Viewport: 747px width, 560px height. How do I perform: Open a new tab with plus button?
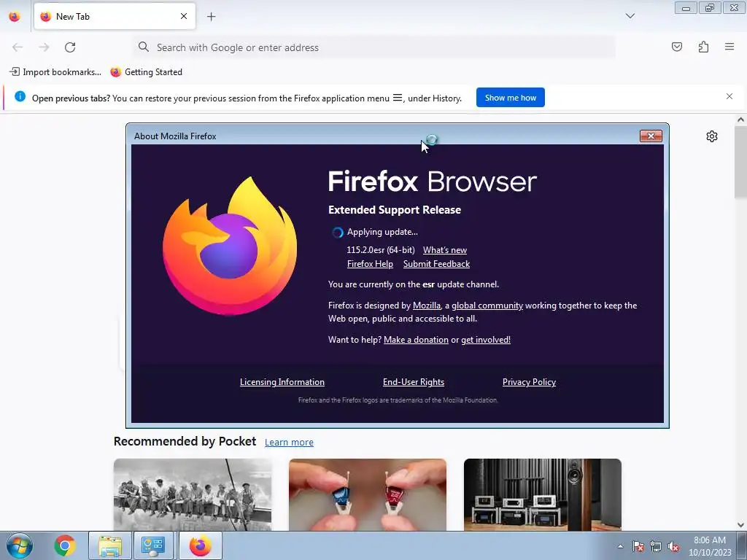coord(211,17)
